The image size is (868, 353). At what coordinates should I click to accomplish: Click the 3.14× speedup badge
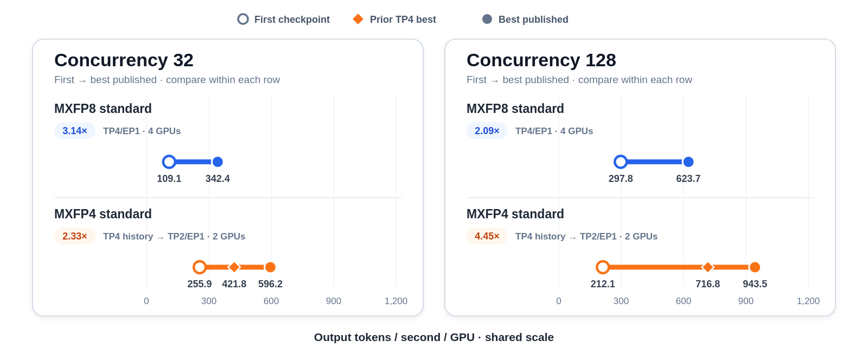coord(75,131)
